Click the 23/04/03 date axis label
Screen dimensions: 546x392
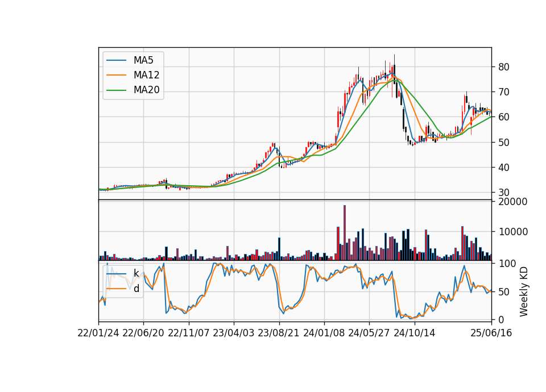pyautogui.click(x=234, y=333)
